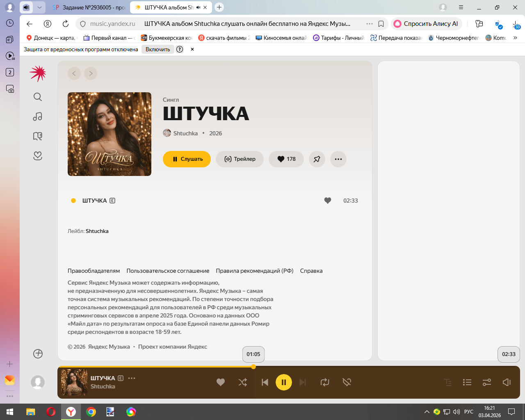Click Спросить Алису AI button
525x420 pixels.
pyautogui.click(x=427, y=24)
